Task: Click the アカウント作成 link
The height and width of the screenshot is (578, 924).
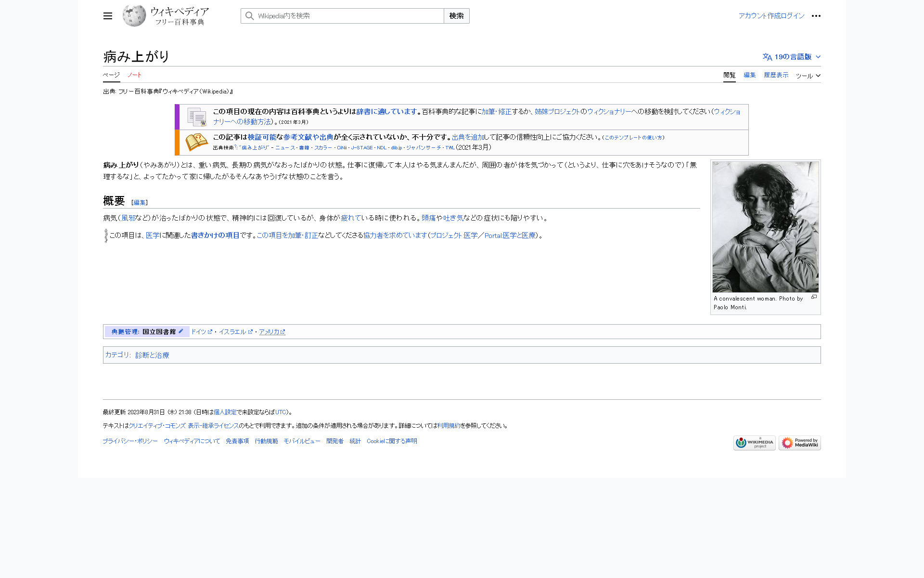Action: pos(759,16)
